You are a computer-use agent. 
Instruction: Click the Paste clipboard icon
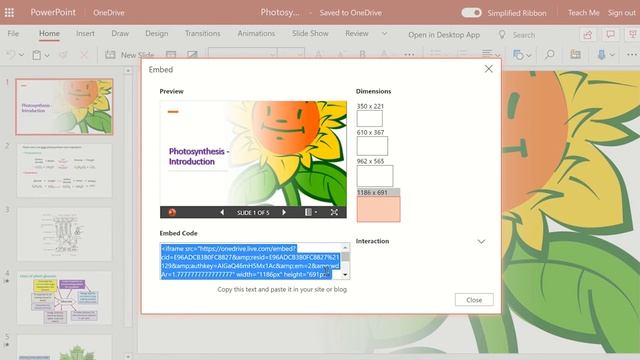pyautogui.click(x=37, y=55)
